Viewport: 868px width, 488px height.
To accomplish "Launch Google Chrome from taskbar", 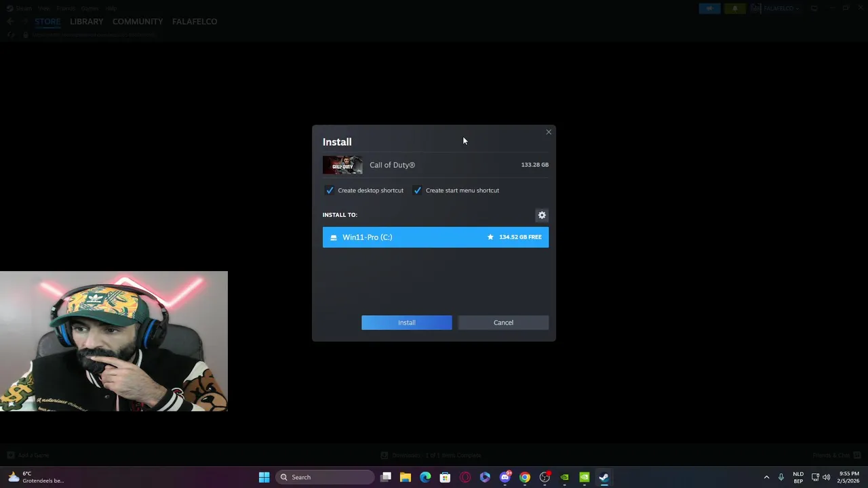I will pos(525,477).
